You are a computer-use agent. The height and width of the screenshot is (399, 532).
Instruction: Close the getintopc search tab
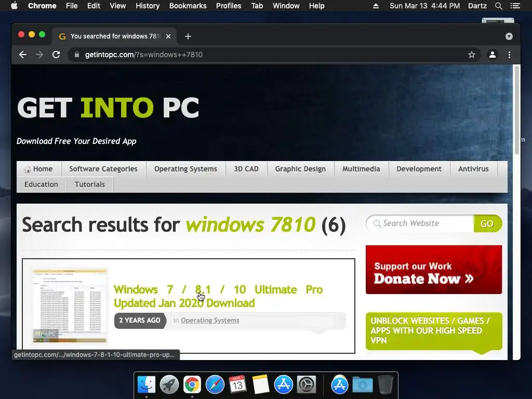168,36
